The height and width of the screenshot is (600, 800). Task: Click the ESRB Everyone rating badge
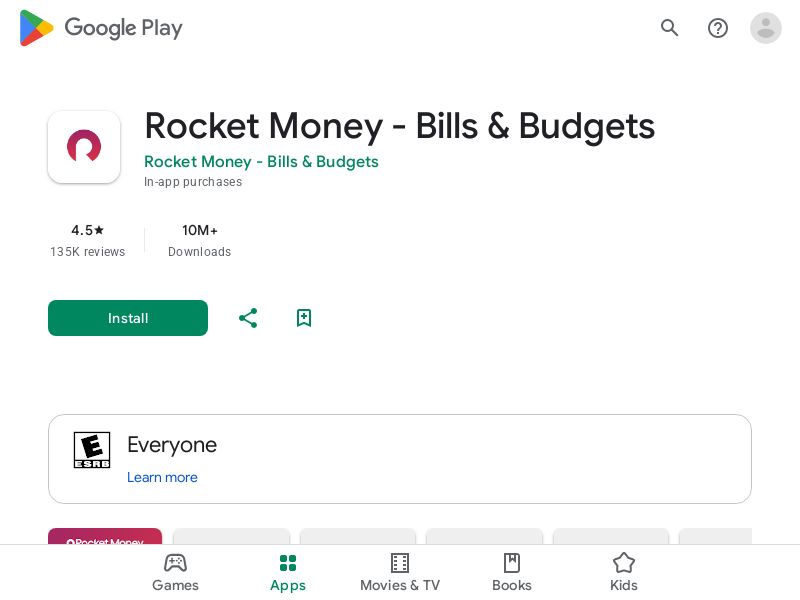[92, 450]
